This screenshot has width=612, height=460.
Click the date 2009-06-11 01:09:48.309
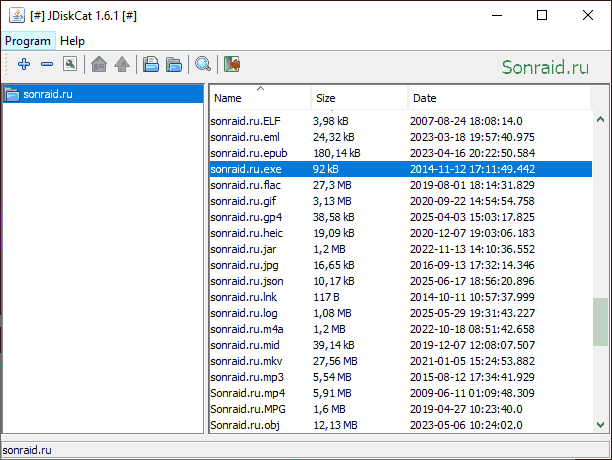pyautogui.click(x=472, y=393)
